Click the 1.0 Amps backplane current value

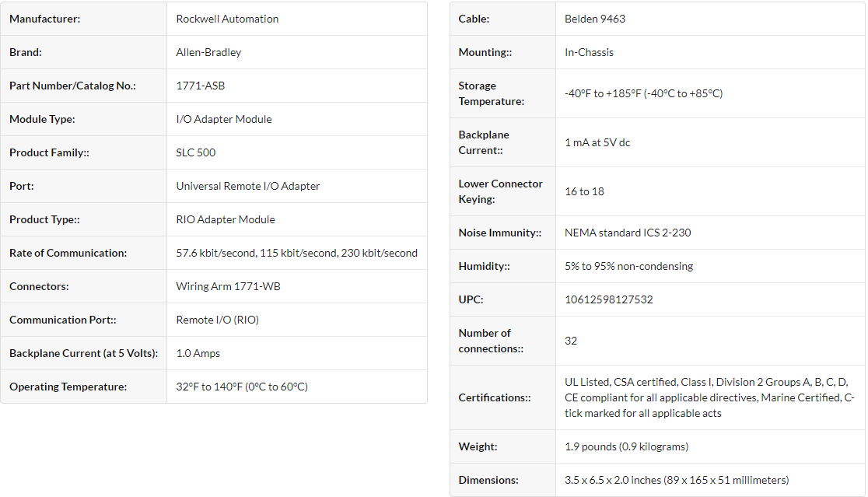[198, 353]
